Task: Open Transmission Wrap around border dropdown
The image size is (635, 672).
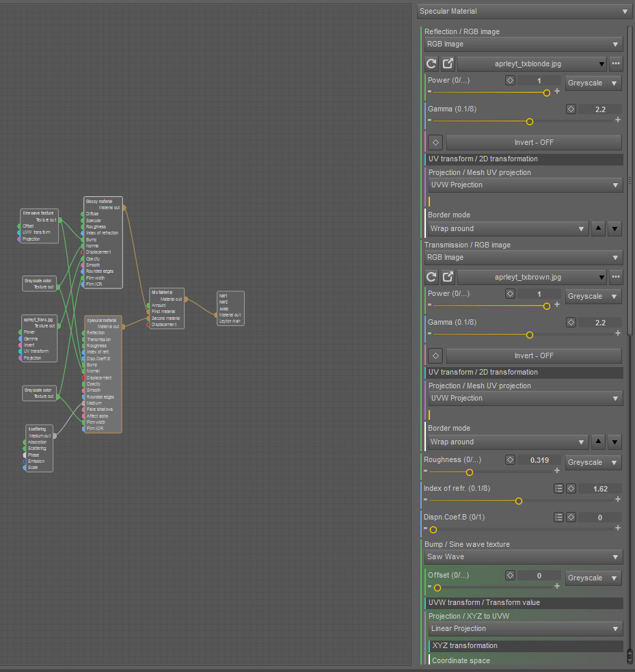Action: coord(508,442)
